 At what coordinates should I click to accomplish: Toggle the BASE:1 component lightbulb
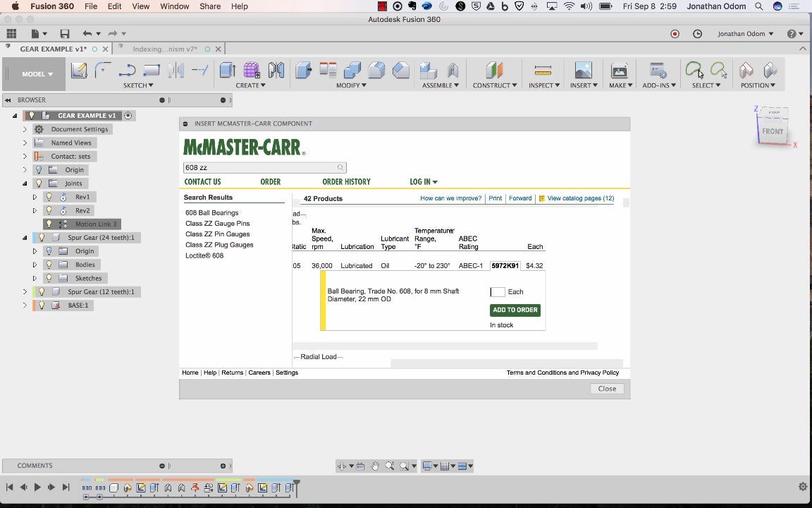click(42, 306)
